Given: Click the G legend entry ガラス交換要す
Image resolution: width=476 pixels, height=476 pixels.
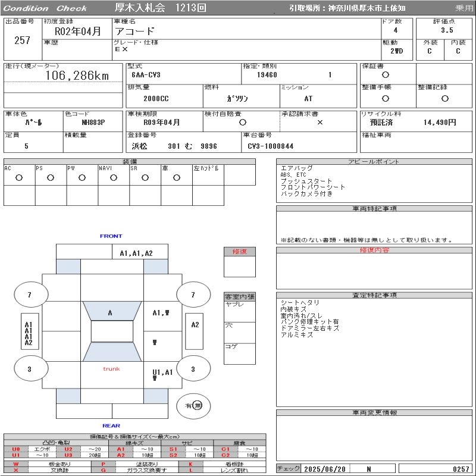Looking at the screenshot, I should tap(147, 470).
